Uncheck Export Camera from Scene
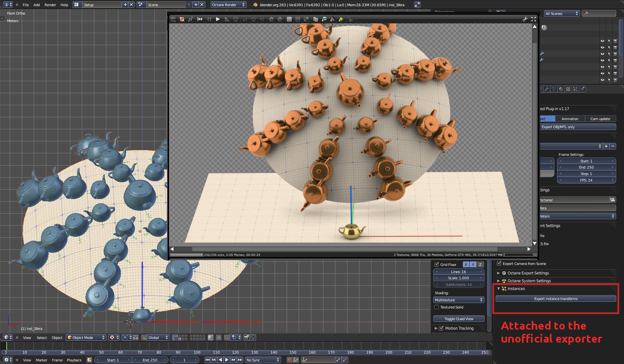The image size is (624, 364). click(499, 263)
